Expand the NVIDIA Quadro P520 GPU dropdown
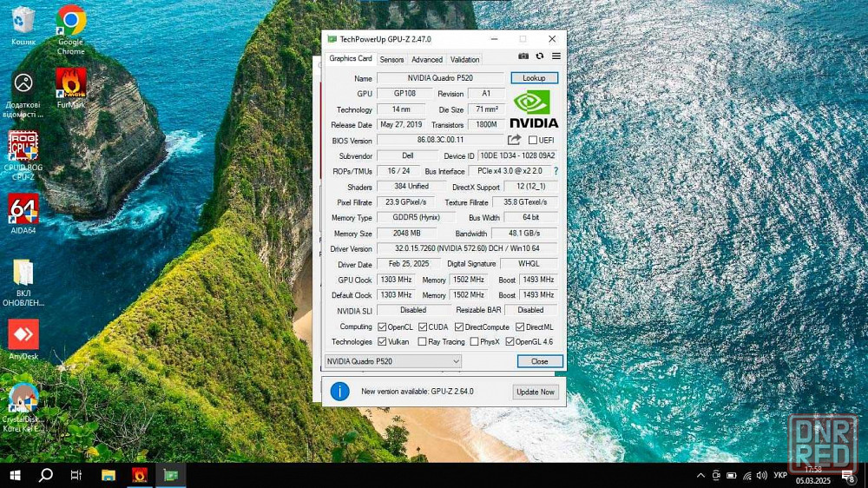Screen dimensions: 868x488 392,361
